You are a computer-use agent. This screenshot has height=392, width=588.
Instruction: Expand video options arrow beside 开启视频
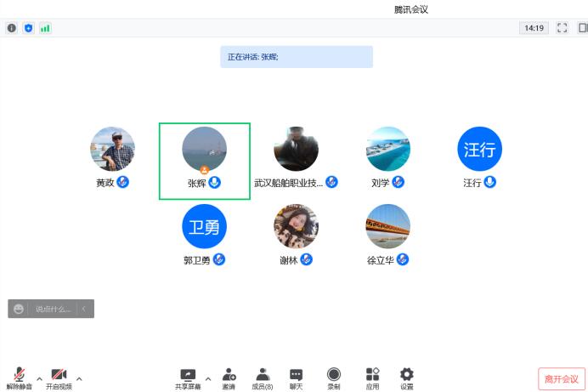pyautogui.click(x=79, y=379)
